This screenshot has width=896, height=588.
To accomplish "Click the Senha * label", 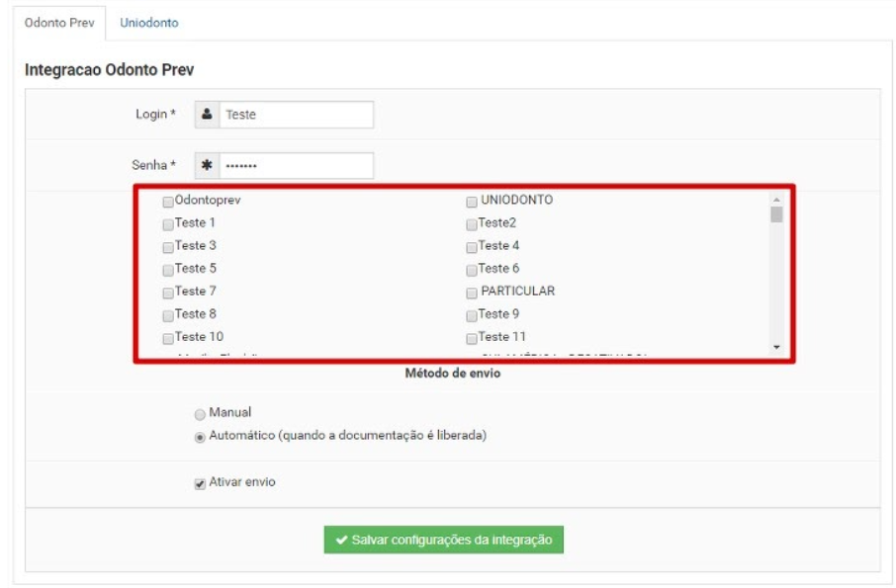I will [x=153, y=165].
